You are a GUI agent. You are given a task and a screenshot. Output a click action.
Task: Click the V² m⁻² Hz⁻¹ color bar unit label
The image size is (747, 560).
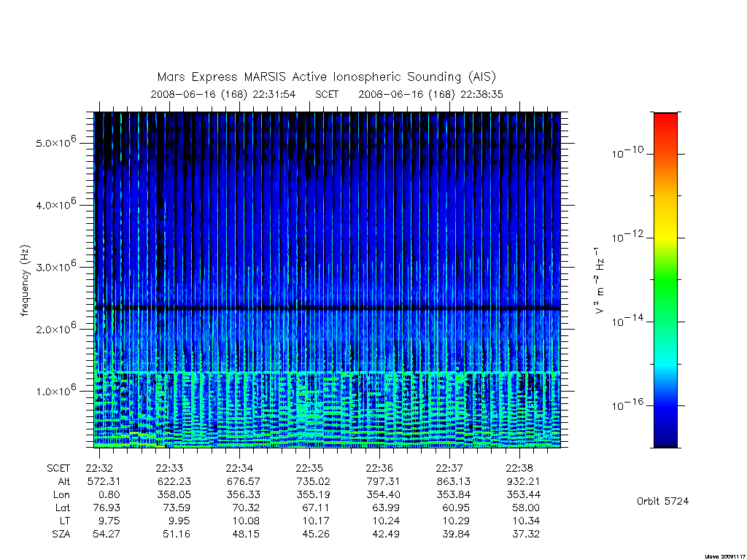coord(600,281)
